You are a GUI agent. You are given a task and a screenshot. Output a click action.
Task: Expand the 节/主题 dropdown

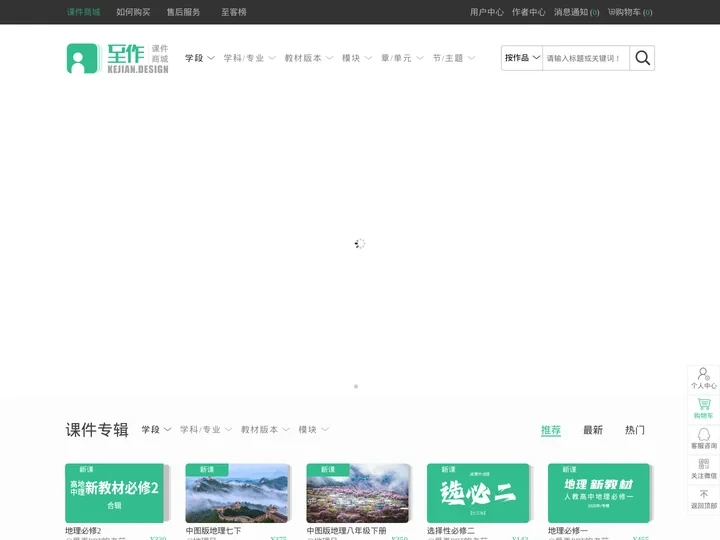click(x=454, y=58)
